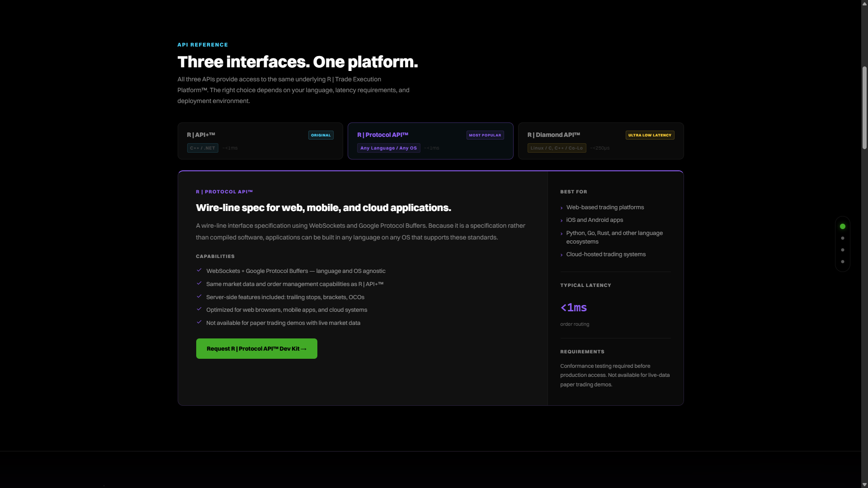Click the MOST POPULAR badge
The image size is (868, 488).
point(485,135)
